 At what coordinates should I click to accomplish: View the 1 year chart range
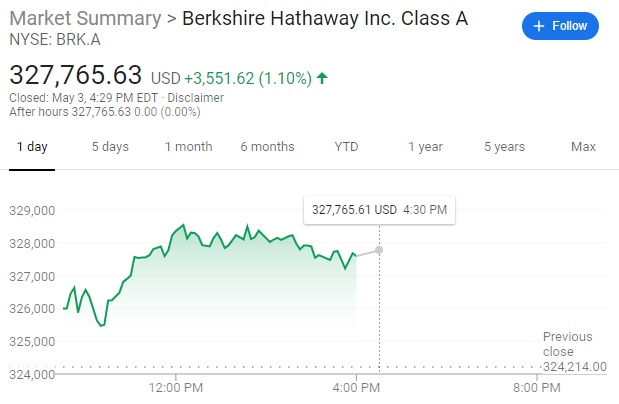click(x=425, y=147)
